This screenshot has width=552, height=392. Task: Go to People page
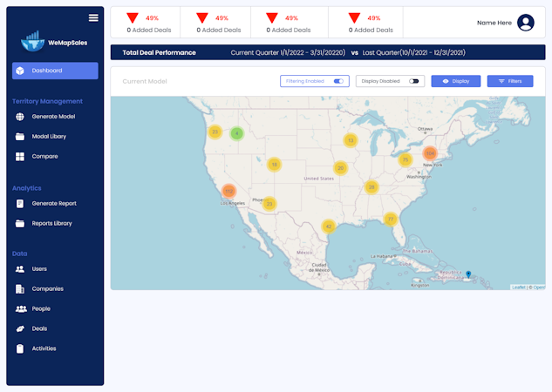point(41,308)
